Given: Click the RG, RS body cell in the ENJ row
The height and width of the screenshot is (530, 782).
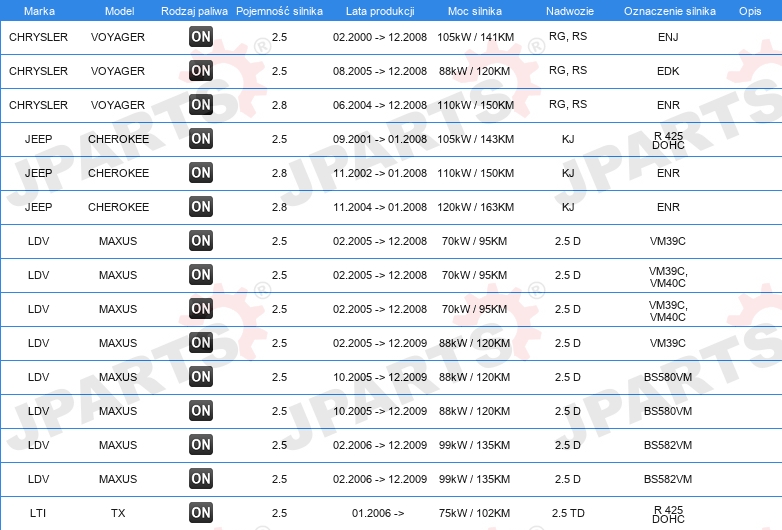Looking at the screenshot, I should click(x=568, y=36).
